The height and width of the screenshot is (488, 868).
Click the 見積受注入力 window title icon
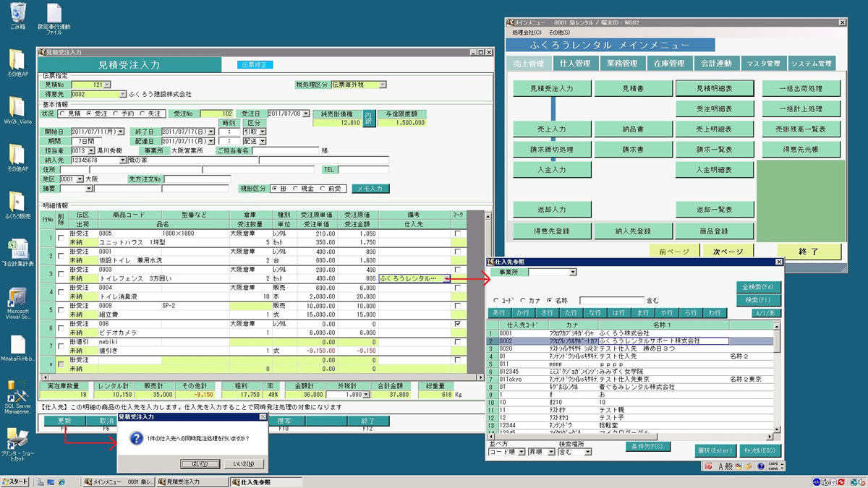[x=41, y=53]
